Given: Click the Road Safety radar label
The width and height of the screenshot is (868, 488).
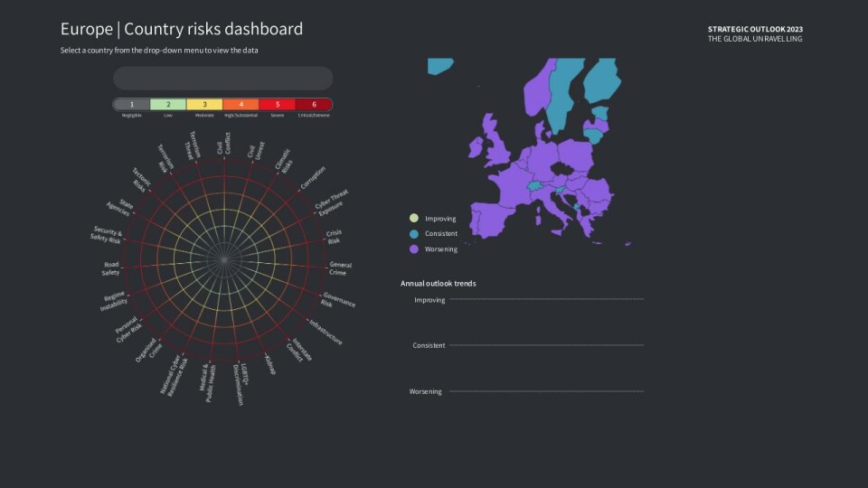Looking at the screenshot, I should (110, 268).
